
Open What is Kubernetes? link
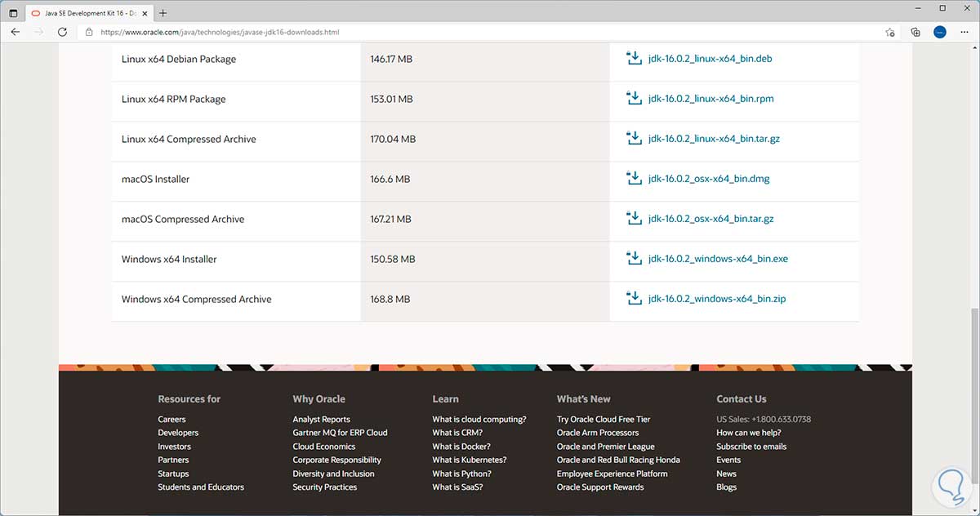tap(469, 460)
